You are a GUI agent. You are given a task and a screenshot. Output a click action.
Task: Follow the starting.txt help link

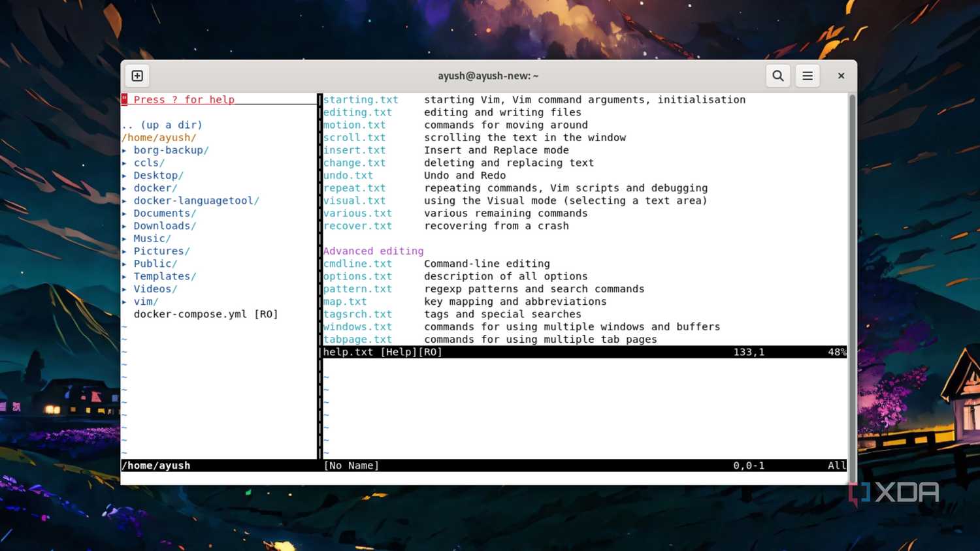point(361,99)
